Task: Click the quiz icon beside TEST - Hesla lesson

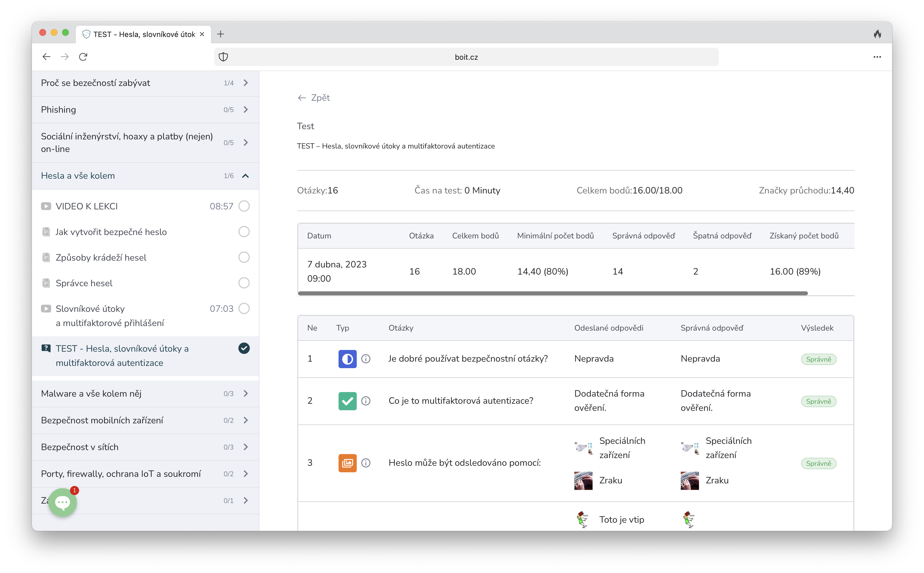Action: (46, 348)
